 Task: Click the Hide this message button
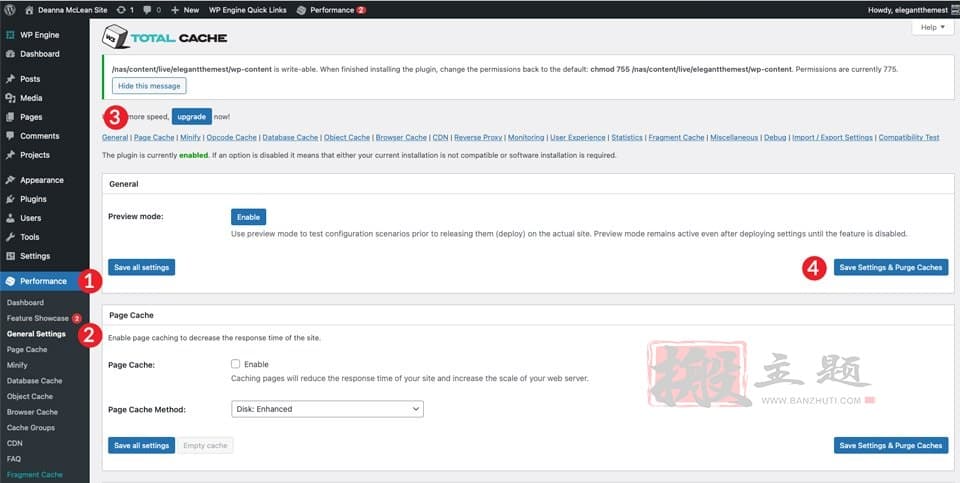149,86
